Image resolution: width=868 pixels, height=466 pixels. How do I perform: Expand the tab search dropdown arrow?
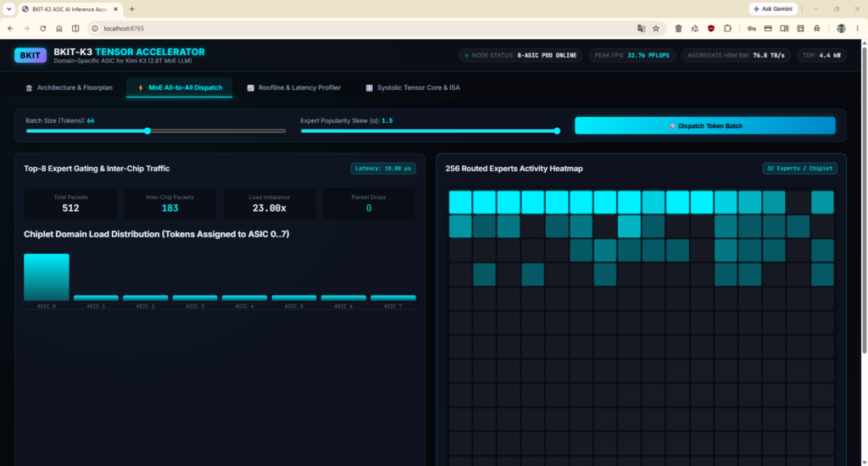point(8,8)
